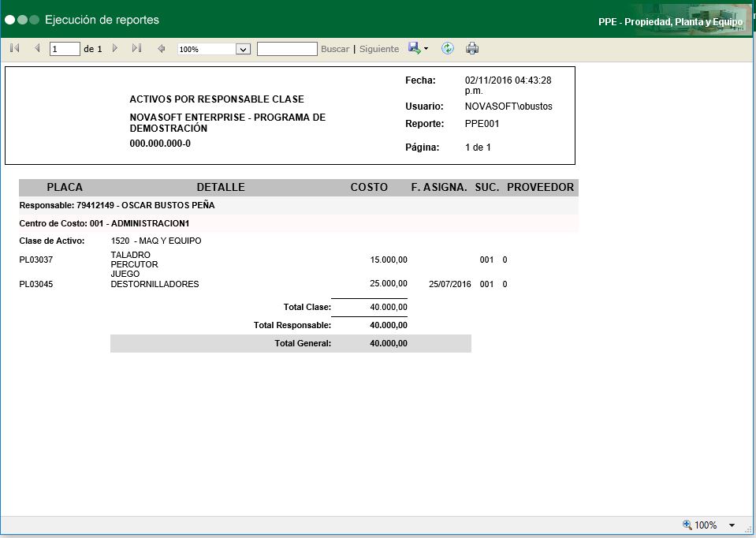Go to the first report page
This screenshot has width=756, height=538.
(x=15, y=48)
